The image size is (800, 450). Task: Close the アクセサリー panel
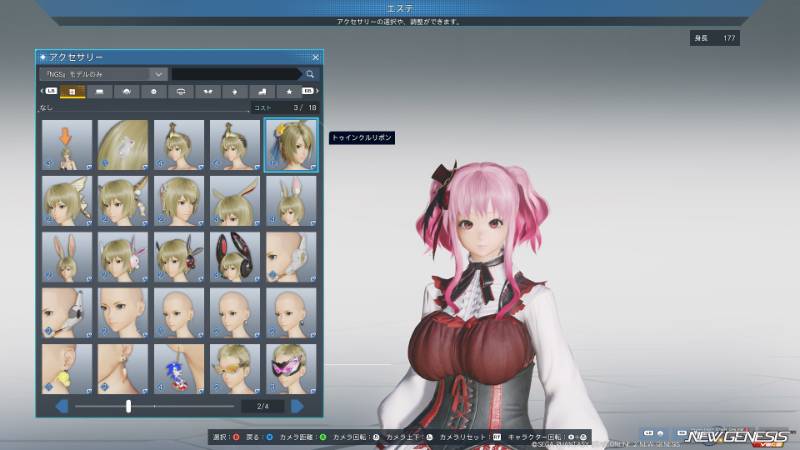315,57
